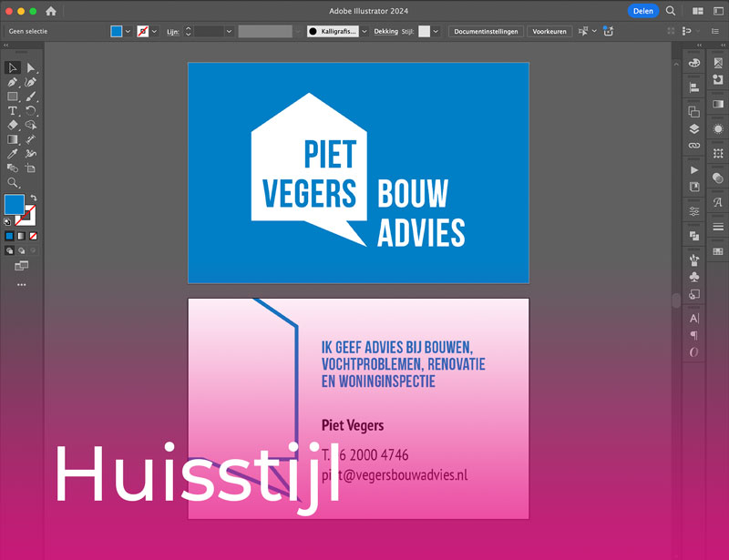Screen dimensions: 729x560
Task: Select the Rotate tool
Action: (31, 111)
